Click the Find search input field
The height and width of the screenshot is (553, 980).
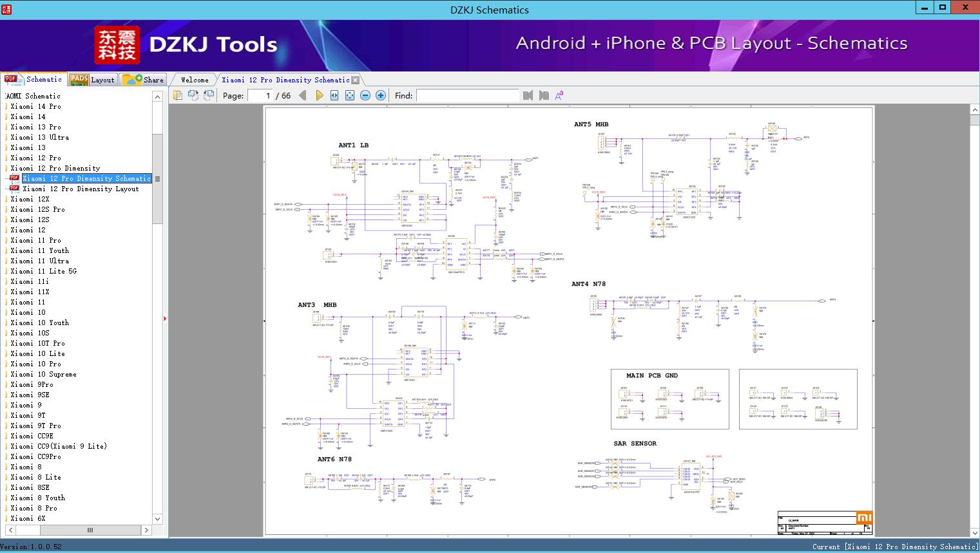pyautogui.click(x=467, y=95)
